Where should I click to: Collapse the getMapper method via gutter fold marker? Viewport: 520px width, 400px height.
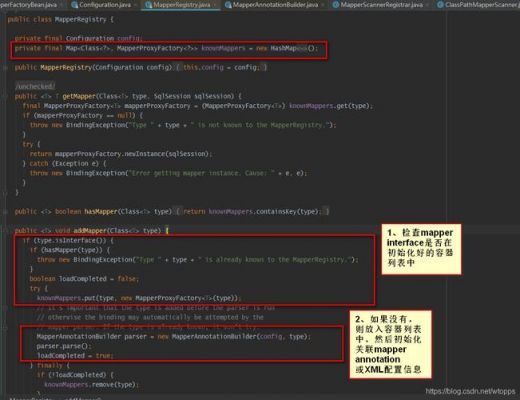point(5,96)
